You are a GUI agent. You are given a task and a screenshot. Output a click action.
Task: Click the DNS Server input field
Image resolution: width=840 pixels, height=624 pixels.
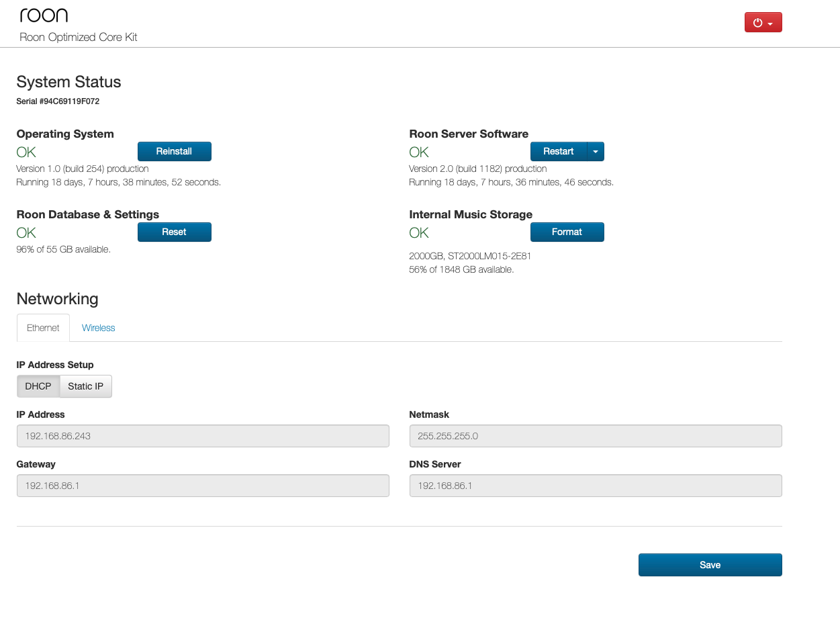point(596,486)
